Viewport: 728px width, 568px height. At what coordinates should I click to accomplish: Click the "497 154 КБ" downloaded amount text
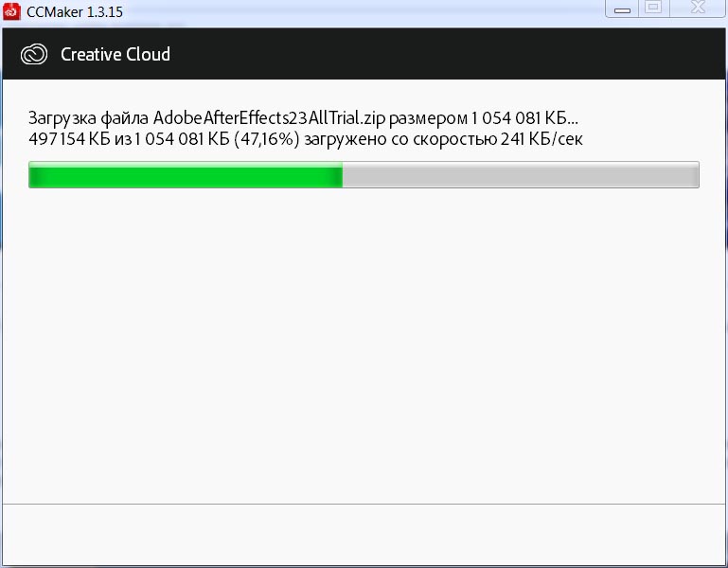(69, 139)
